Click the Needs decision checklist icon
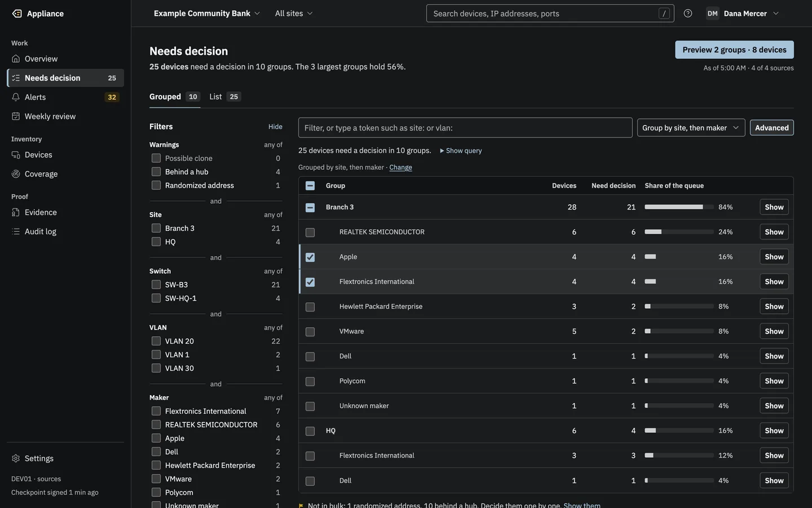Image resolution: width=812 pixels, height=508 pixels. click(16, 78)
